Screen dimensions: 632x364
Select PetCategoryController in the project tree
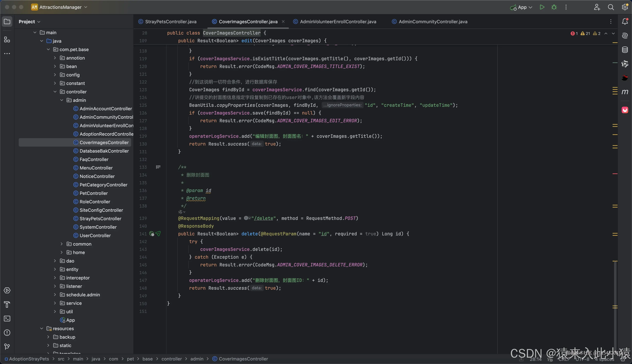tap(103, 185)
